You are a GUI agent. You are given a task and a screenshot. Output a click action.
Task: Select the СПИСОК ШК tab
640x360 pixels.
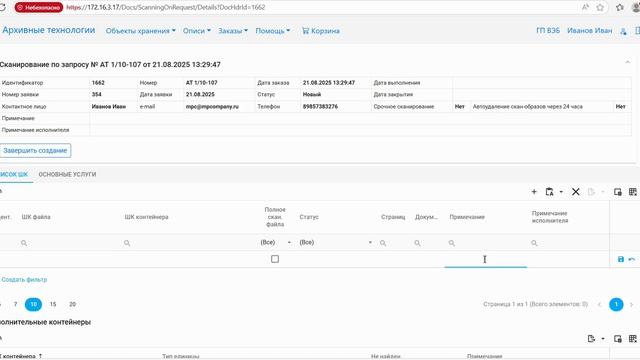pyautogui.click(x=14, y=174)
